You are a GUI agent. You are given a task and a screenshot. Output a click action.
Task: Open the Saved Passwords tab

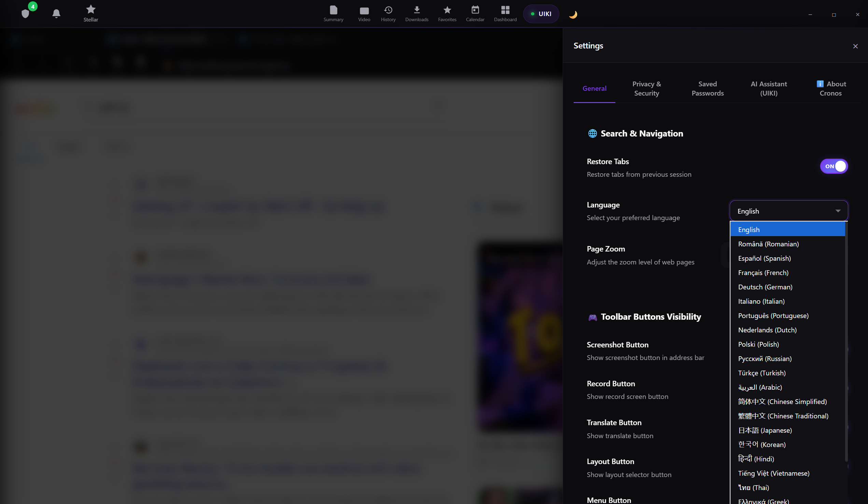[708, 88]
